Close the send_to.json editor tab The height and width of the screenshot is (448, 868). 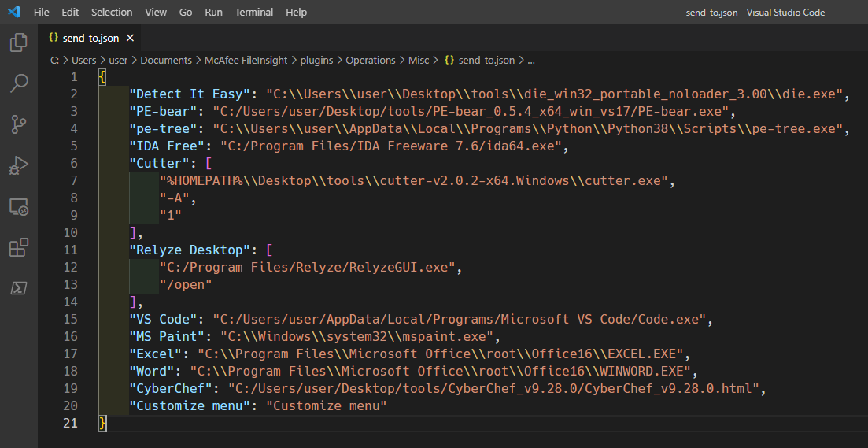tap(130, 38)
